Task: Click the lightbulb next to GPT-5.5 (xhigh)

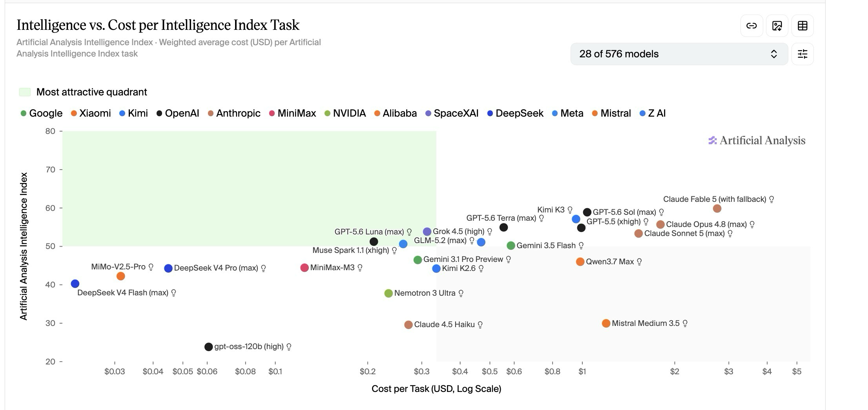Action: (646, 222)
